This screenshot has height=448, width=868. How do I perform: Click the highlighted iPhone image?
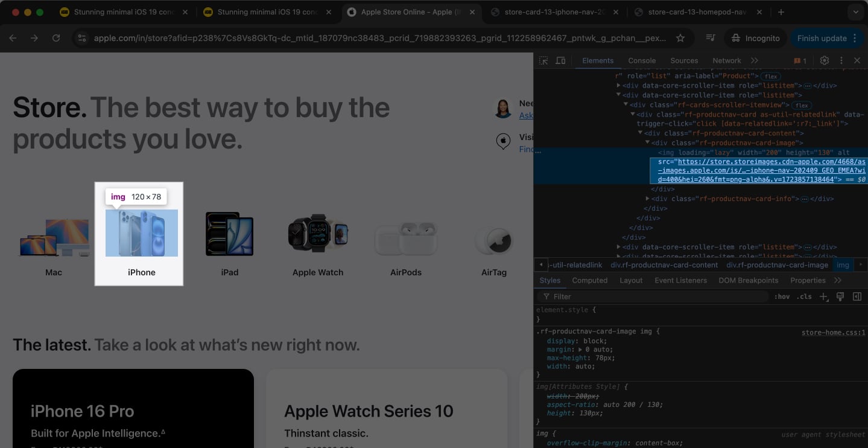(x=142, y=233)
